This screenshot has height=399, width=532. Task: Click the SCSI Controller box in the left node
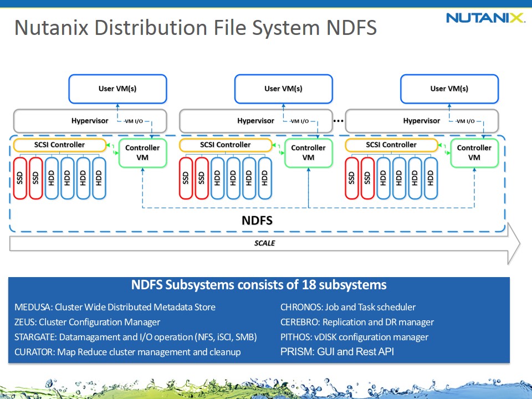60,145
